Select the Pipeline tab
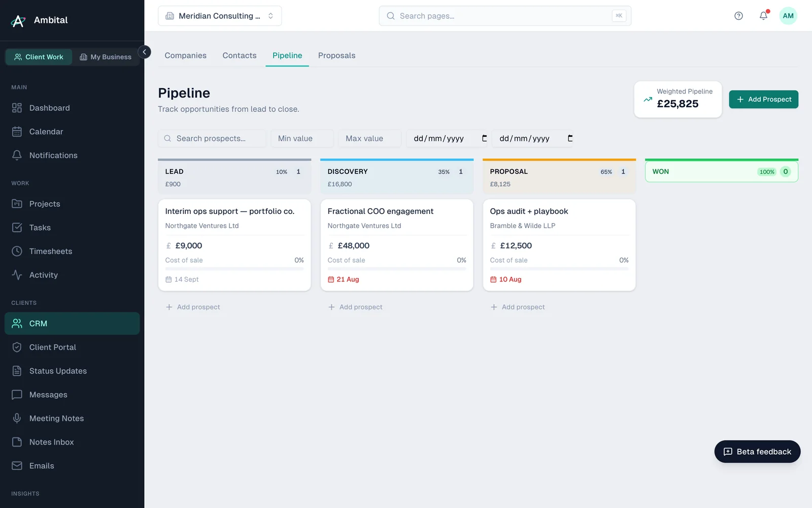 click(287, 55)
